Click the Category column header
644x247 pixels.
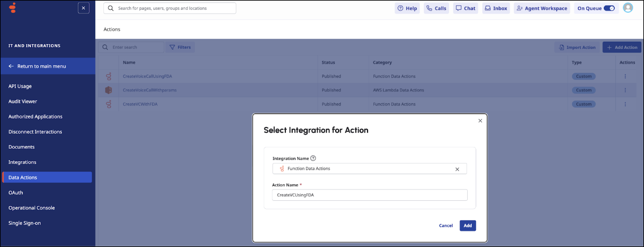(x=382, y=62)
